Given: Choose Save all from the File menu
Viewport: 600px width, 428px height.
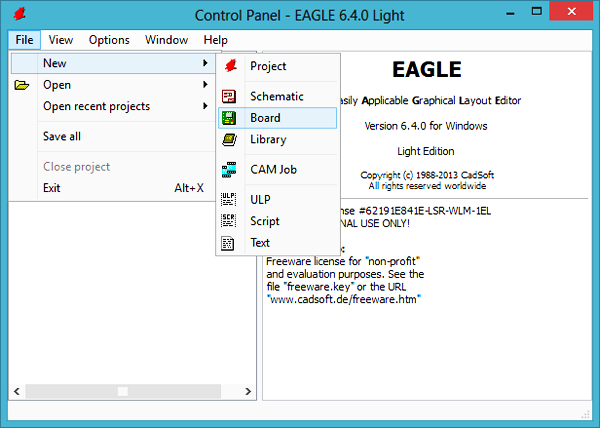Looking at the screenshot, I should tap(113, 137).
